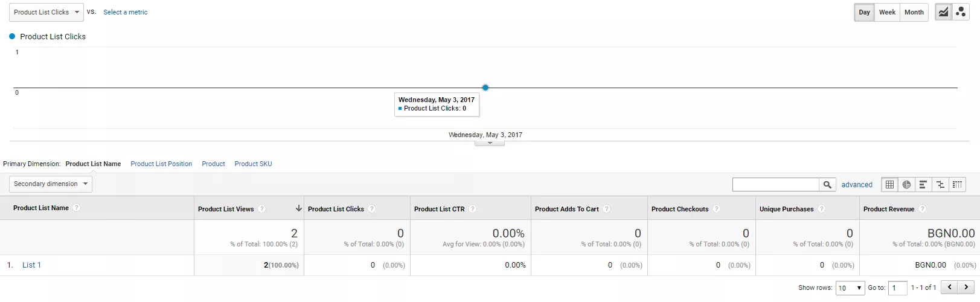Toggle graph to Week granularity
The height and width of the screenshot is (302, 980).
pos(887,12)
